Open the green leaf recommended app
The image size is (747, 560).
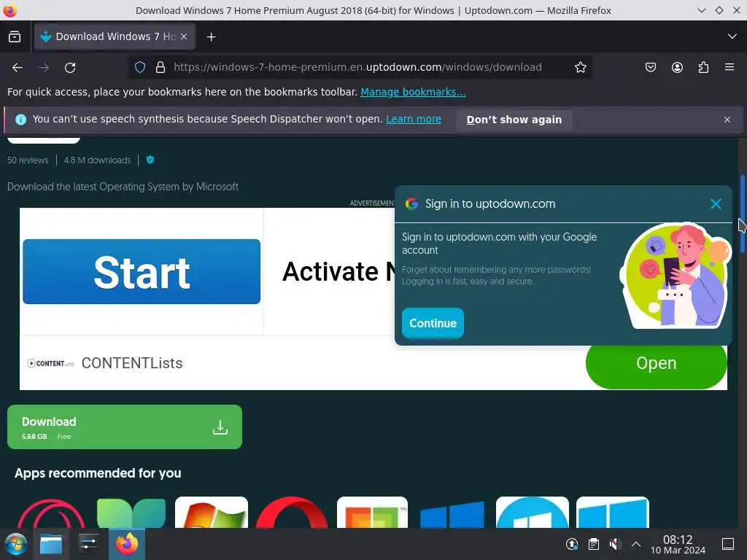(131, 513)
